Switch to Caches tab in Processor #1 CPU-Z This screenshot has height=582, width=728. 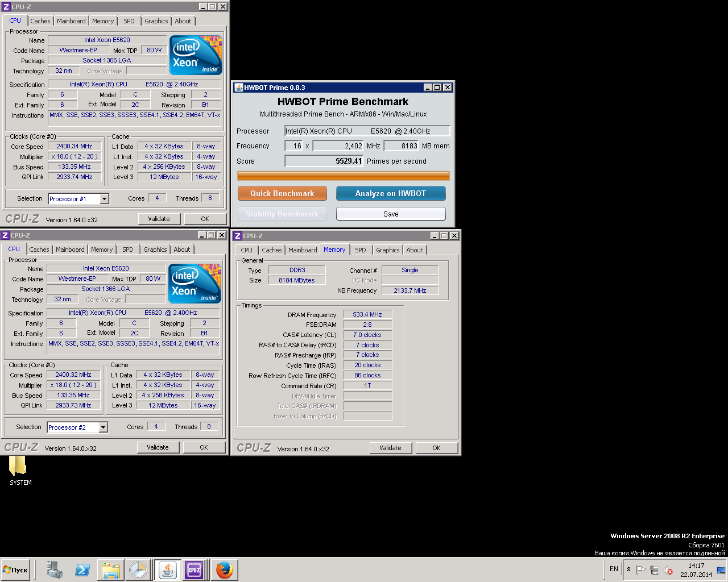pos(40,21)
